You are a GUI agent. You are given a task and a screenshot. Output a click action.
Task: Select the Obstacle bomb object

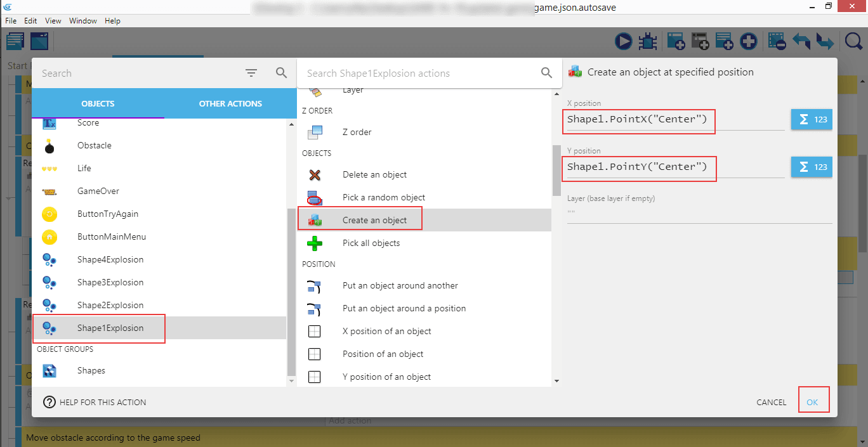[x=94, y=145]
